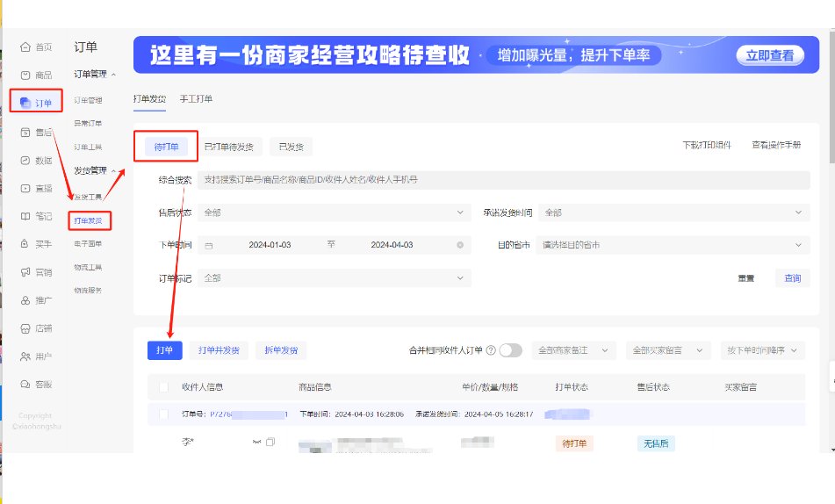Go to 售后 after-sales section
The image size is (835, 504).
pos(26,132)
